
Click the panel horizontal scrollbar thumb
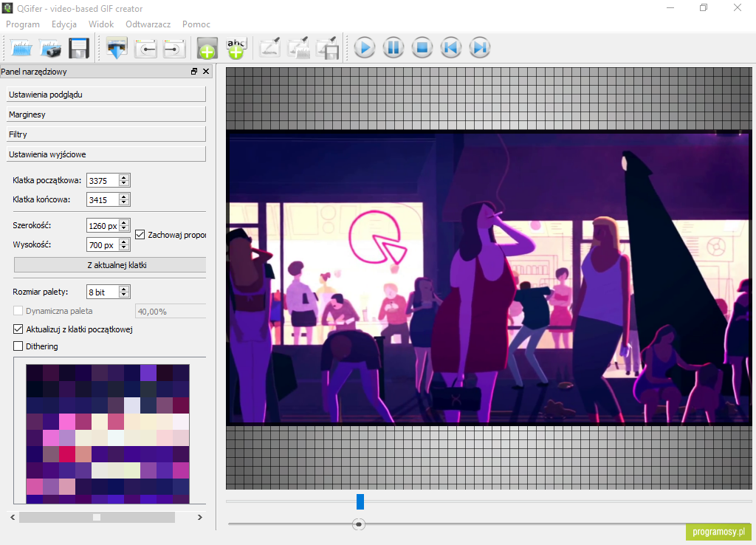click(x=97, y=518)
